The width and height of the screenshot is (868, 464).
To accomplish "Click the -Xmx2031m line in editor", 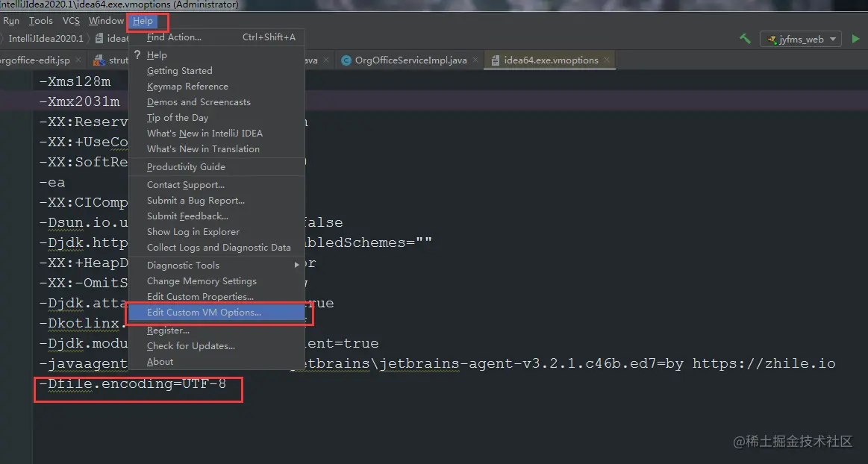I will pyautogui.click(x=79, y=101).
